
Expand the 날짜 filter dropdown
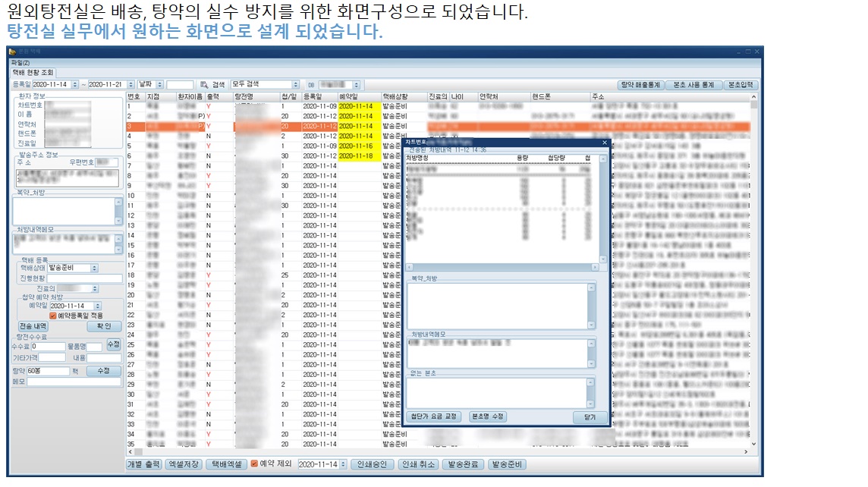point(159,85)
